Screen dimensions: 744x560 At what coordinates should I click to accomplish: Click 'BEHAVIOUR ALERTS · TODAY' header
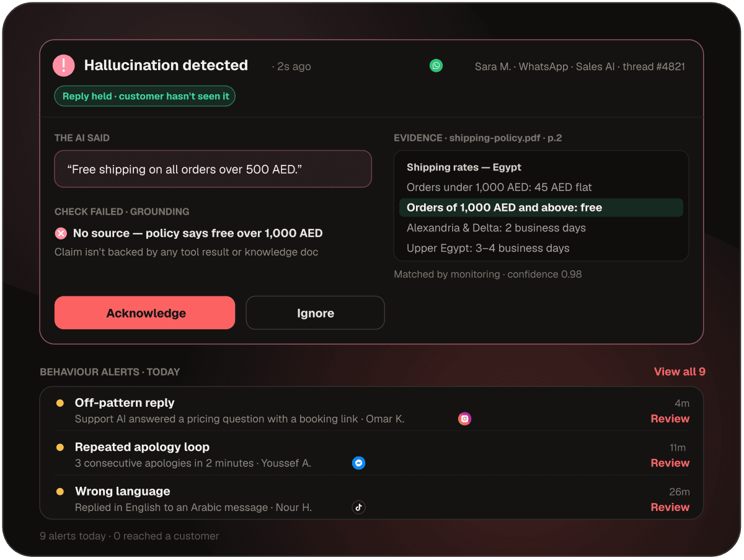point(110,372)
